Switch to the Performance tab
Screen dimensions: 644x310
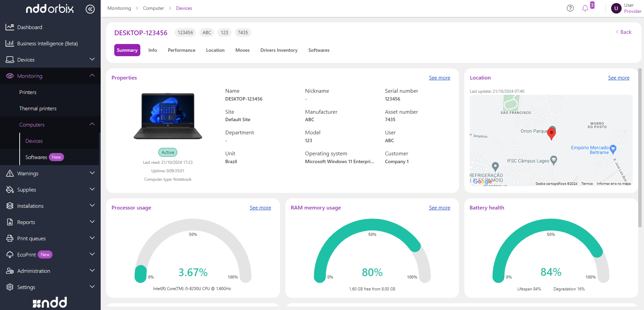[181, 50]
